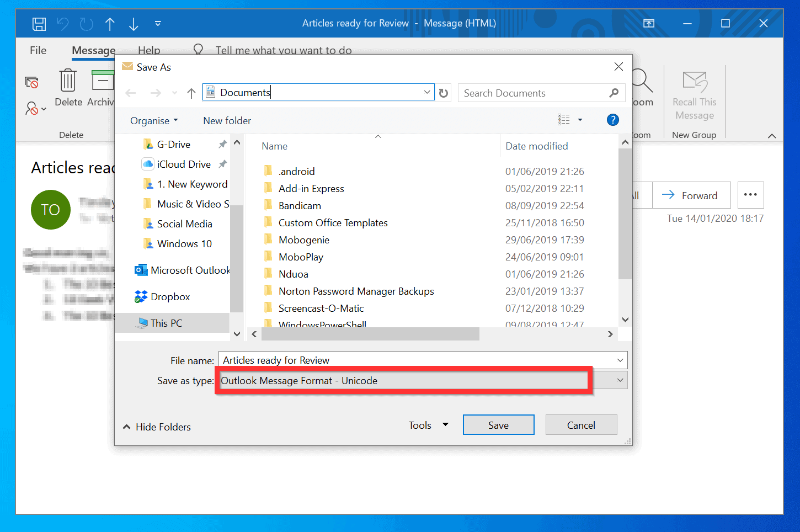Viewport: 800px width, 532px height.
Task: Click the Undo icon in the title bar
Action: click(62, 24)
